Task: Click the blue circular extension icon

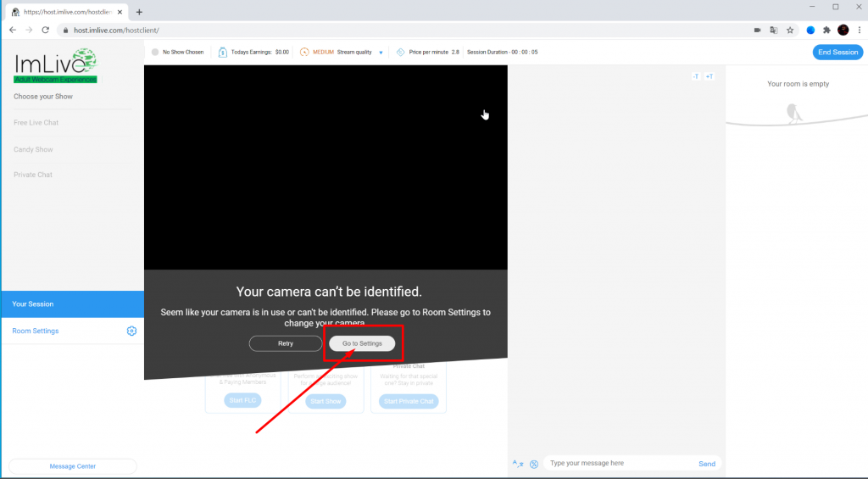Action: point(810,30)
